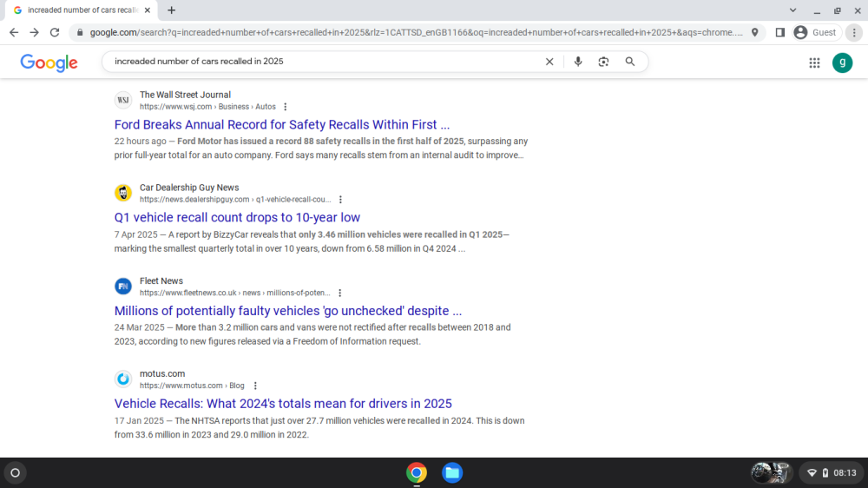Open 'Q1 vehicle recall count drops to 10-year low'
Viewport: 868px width, 488px height.
237,217
